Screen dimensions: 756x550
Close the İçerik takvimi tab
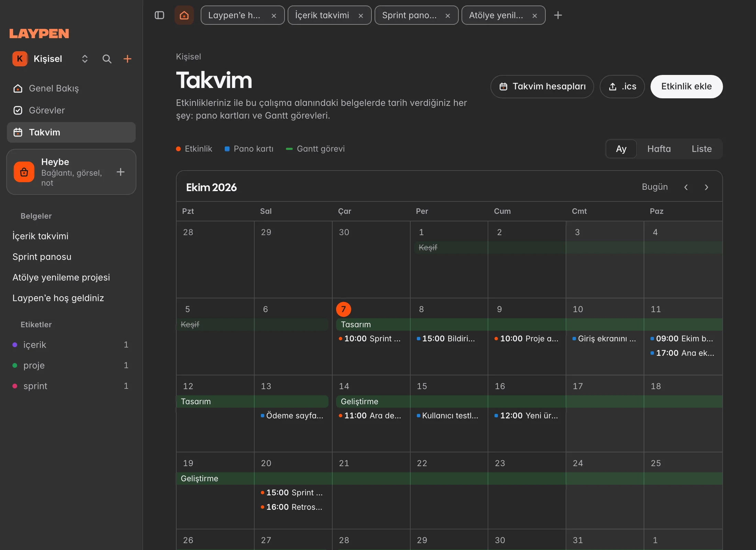pos(361,15)
